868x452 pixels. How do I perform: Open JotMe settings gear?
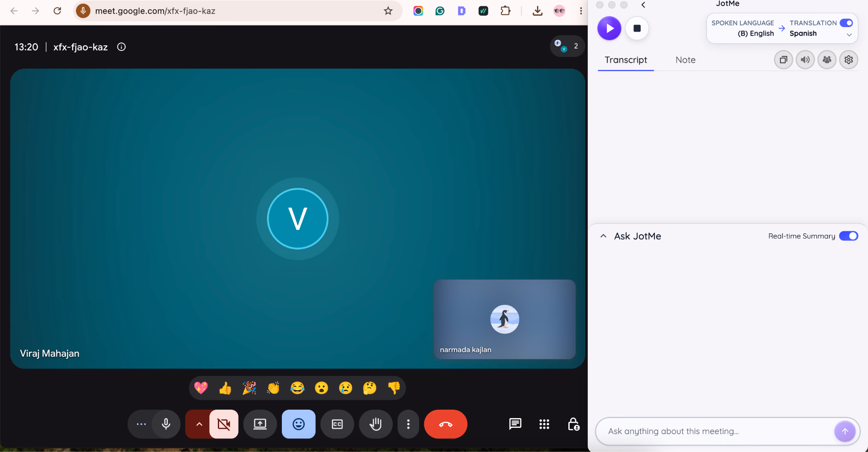point(849,60)
